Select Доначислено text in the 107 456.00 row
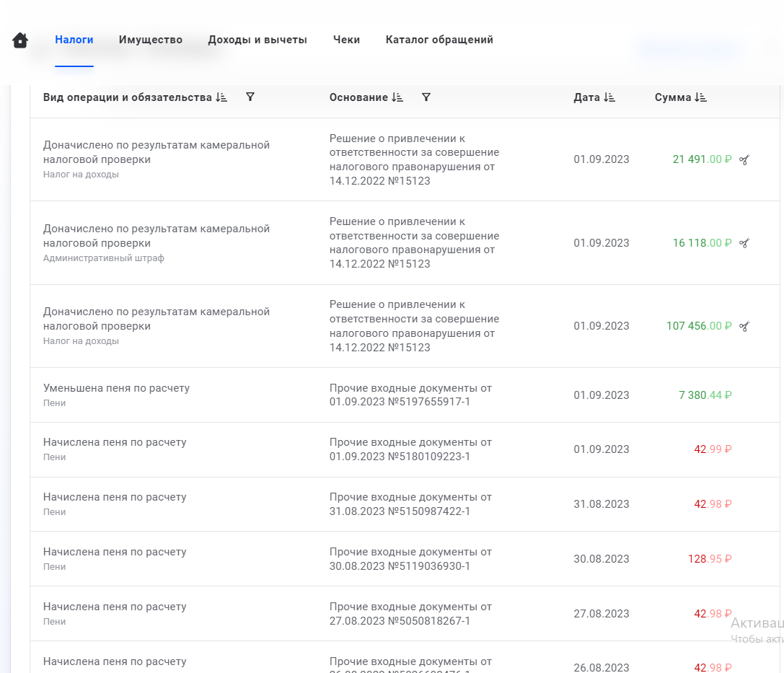Viewport: 784px width, 673px height. [157, 319]
